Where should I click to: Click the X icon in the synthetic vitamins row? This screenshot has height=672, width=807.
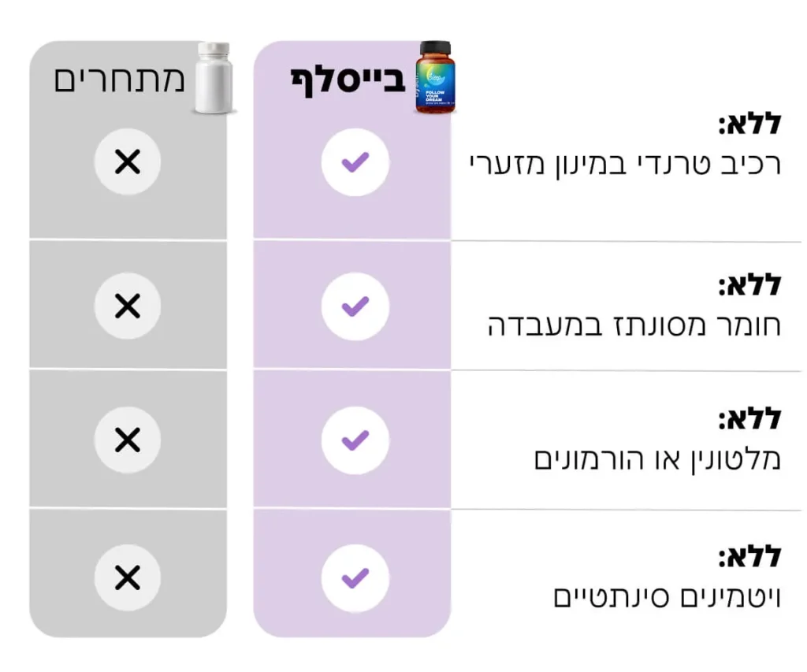coord(127,578)
